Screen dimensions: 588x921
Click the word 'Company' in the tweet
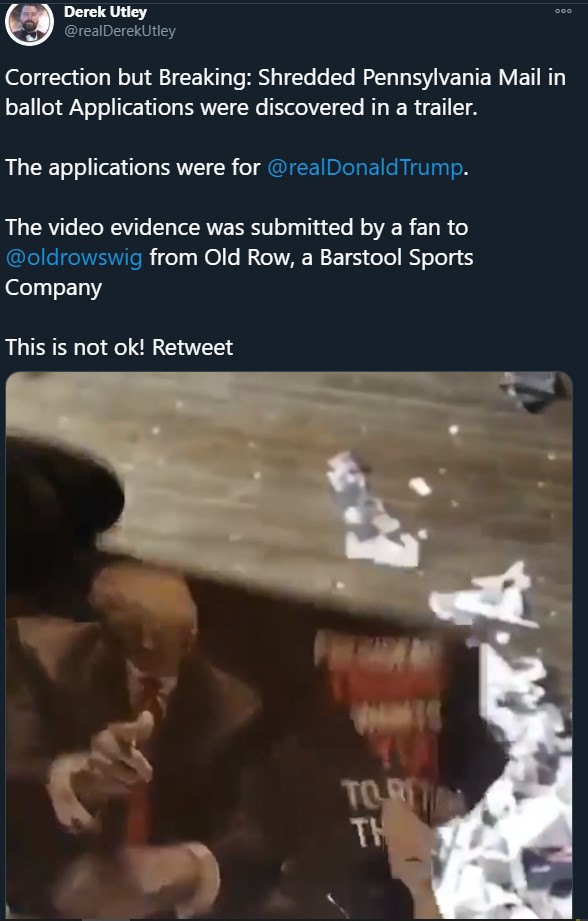(x=53, y=288)
